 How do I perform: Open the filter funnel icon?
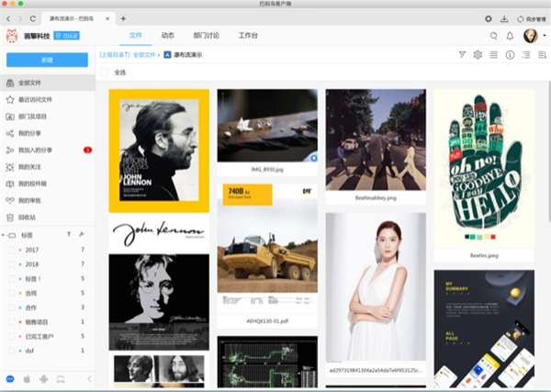point(462,55)
